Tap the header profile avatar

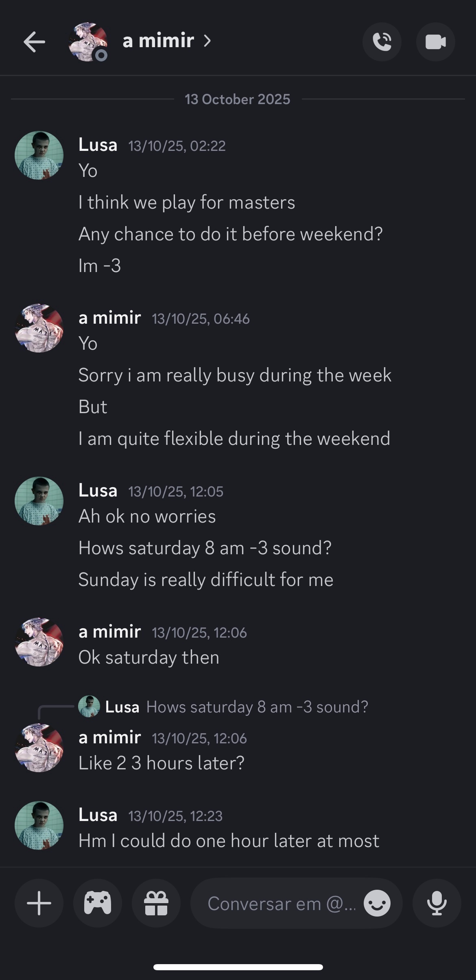coord(87,42)
